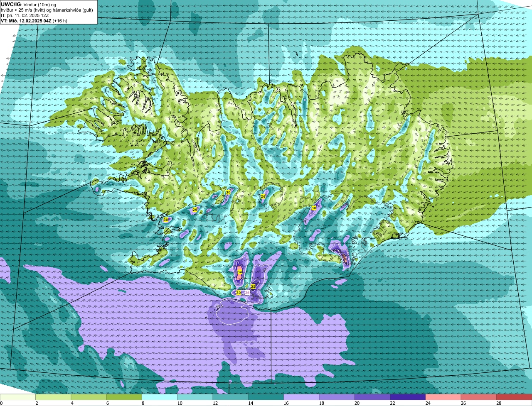Pick the 14–16 m/s dark teal legend swatch
Viewport: 532px width, 406px height.
[x=266, y=397]
